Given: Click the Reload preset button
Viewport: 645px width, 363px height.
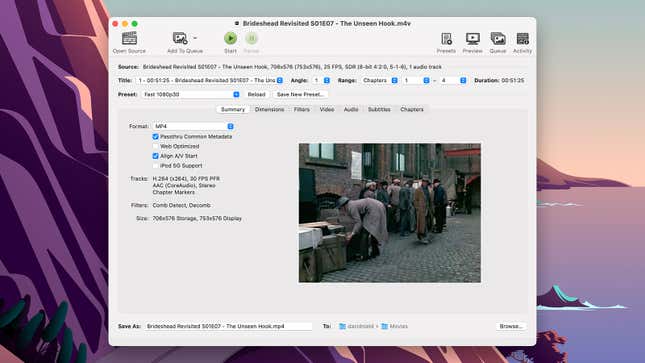Looking at the screenshot, I should (x=256, y=95).
